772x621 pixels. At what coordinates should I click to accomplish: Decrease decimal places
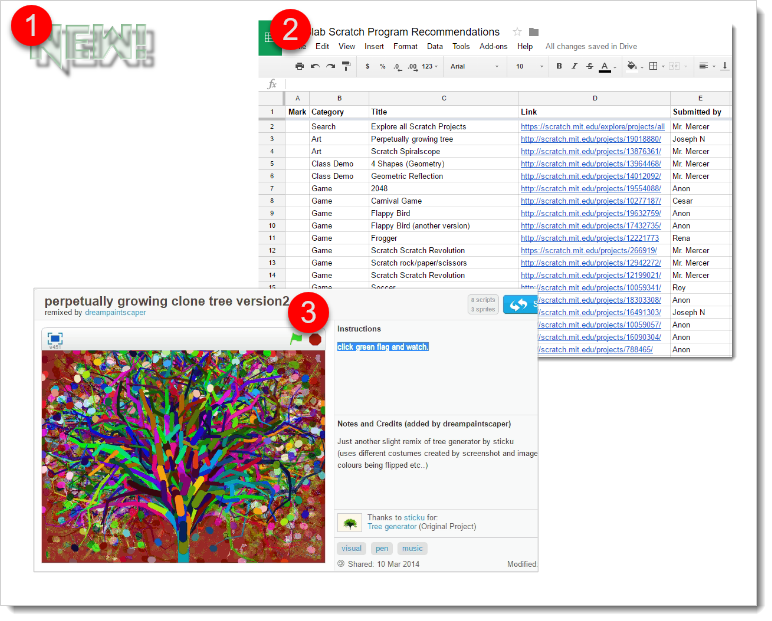[x=397, y=66]
